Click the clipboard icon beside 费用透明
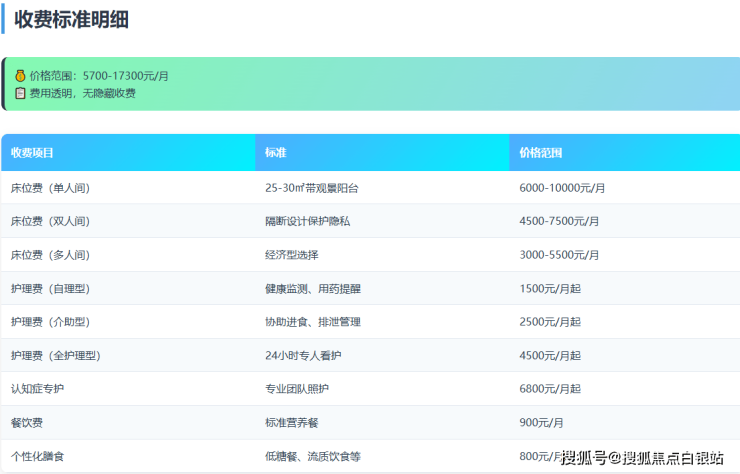The width and height of the screenshot is (740, 474). (20, 93)
